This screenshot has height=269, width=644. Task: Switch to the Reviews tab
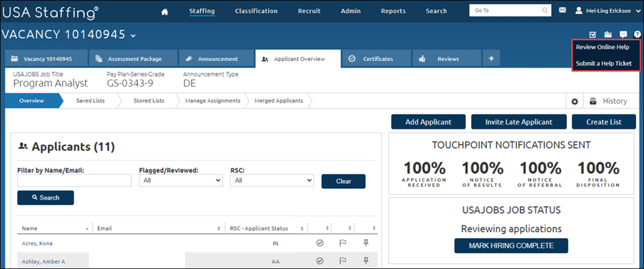click(x=447, y=59)
